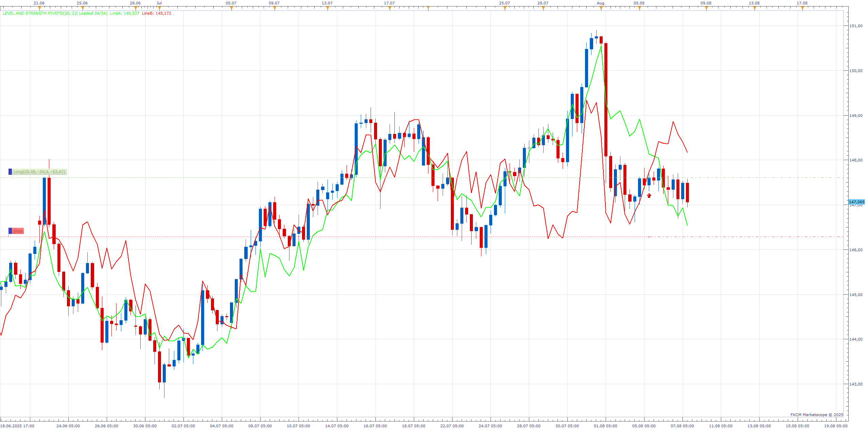The image size is (868, 430).
Task: Click the orange marker under Jul
Action: coord(159,8)
